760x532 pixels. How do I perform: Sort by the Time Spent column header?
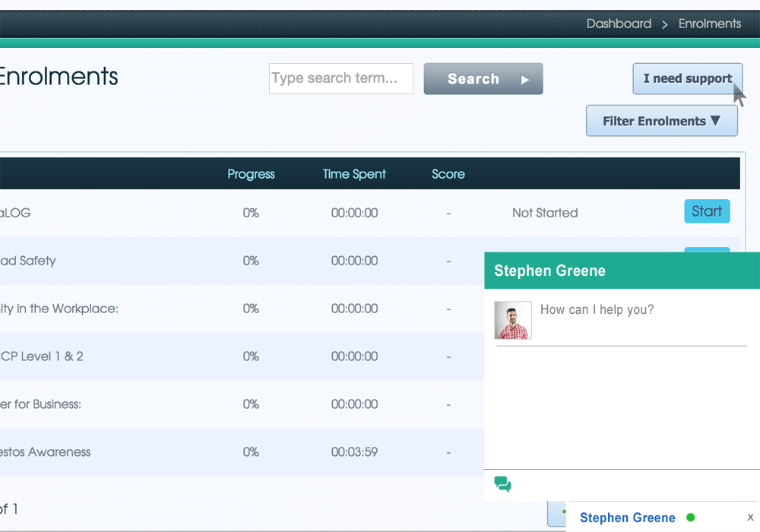354,174
